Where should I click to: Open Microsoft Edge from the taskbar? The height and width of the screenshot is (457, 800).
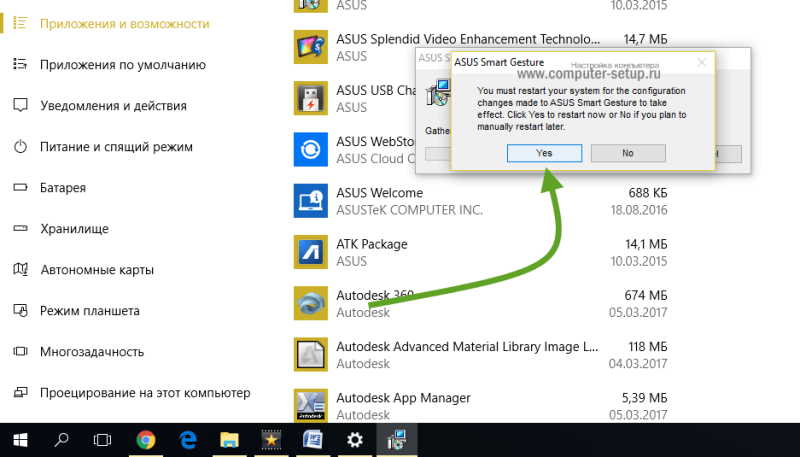188,440
